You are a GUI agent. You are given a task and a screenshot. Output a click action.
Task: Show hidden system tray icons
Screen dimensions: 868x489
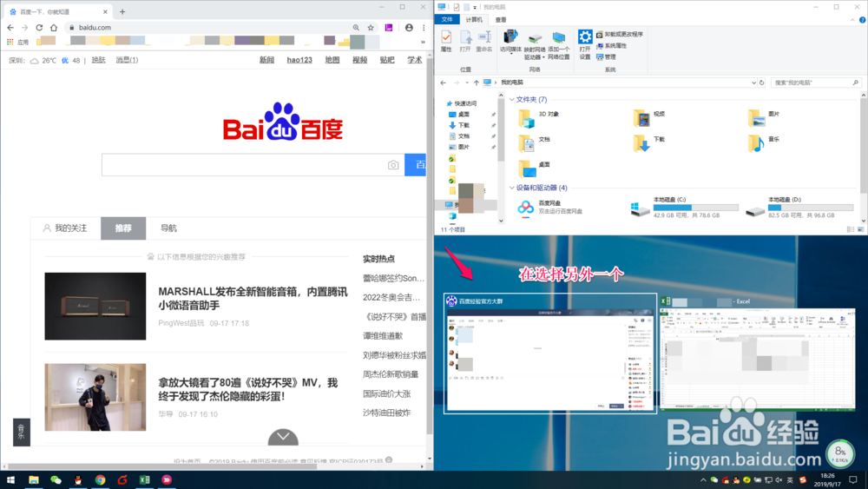point(703,480)
